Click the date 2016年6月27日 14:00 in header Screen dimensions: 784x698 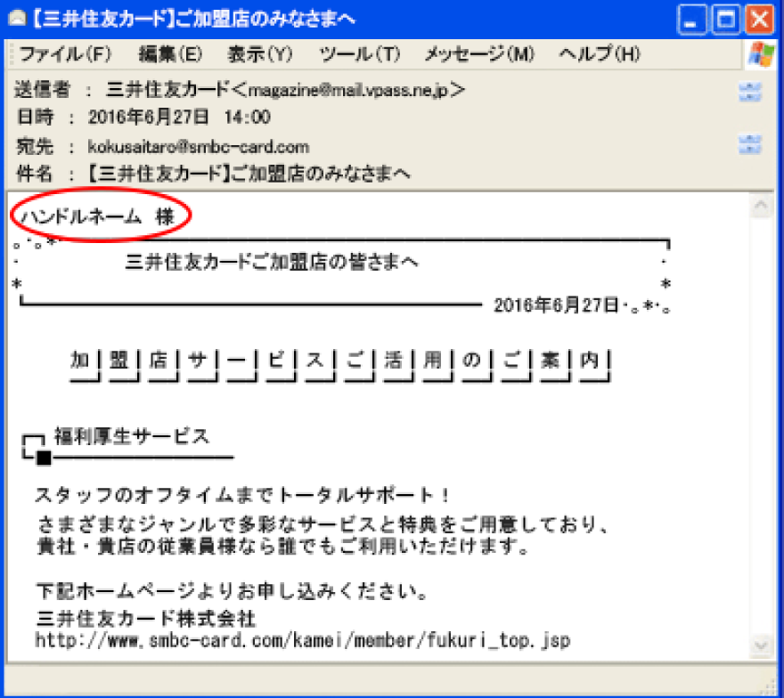[x=179, y=118]
